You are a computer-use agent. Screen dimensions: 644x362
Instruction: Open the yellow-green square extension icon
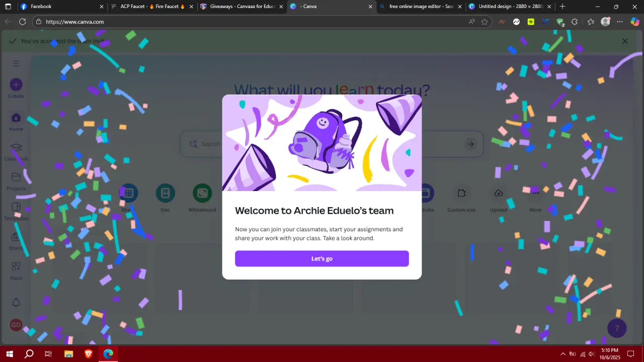[x=531, y=22]
